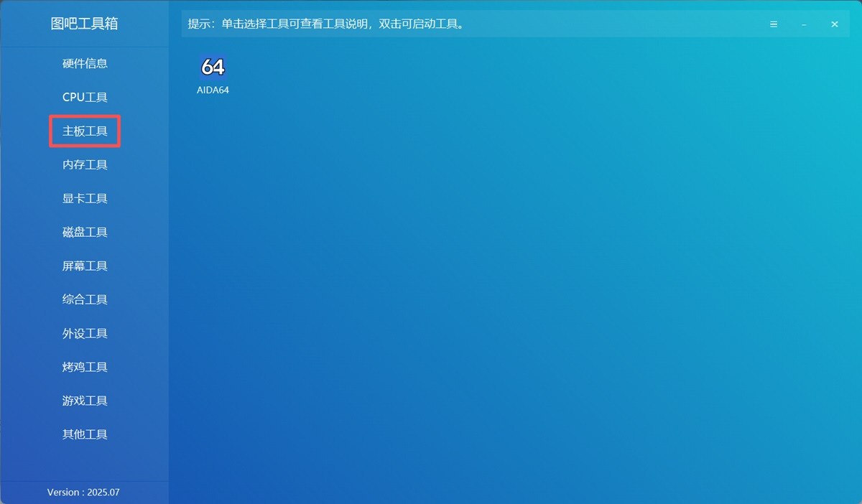Image resolution: width=862 pixels, height=504 pixels.
Task: Browse 其他工具 other tools
Action: pos(84,434)
